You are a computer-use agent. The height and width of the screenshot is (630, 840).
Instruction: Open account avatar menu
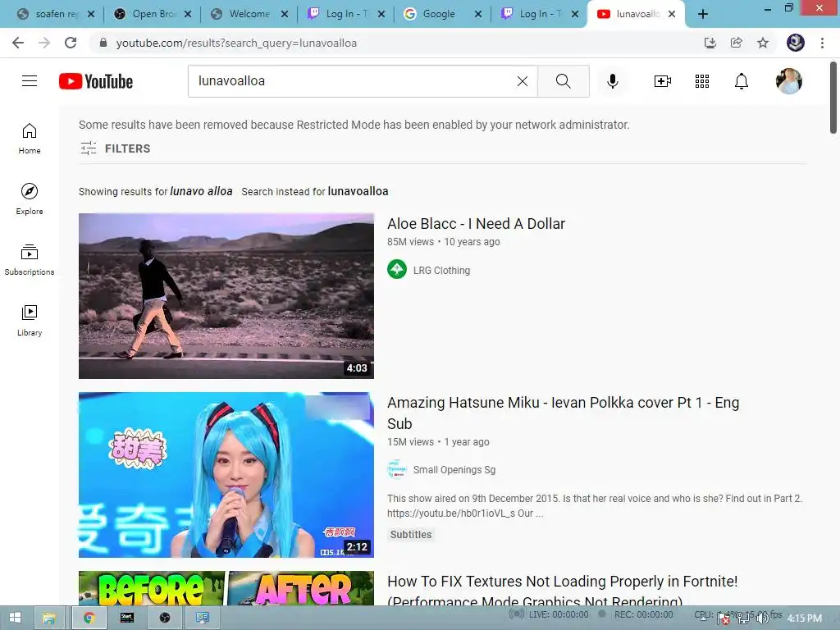coord(789,81)
